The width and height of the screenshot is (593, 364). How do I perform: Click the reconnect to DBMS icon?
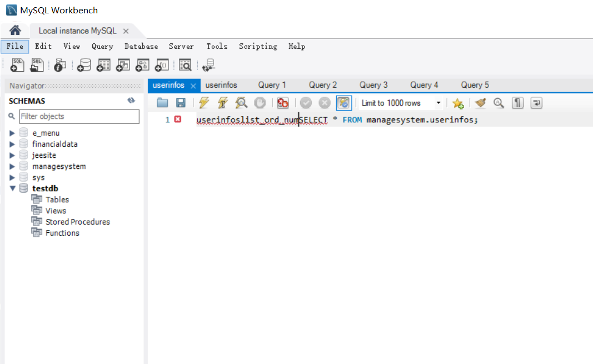[x=208, y=65]
